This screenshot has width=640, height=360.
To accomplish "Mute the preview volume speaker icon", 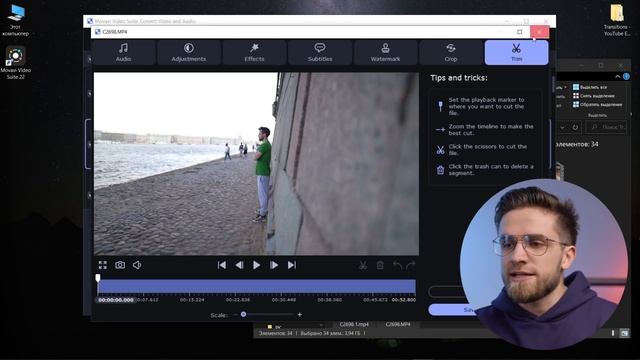I will [137, 265].
